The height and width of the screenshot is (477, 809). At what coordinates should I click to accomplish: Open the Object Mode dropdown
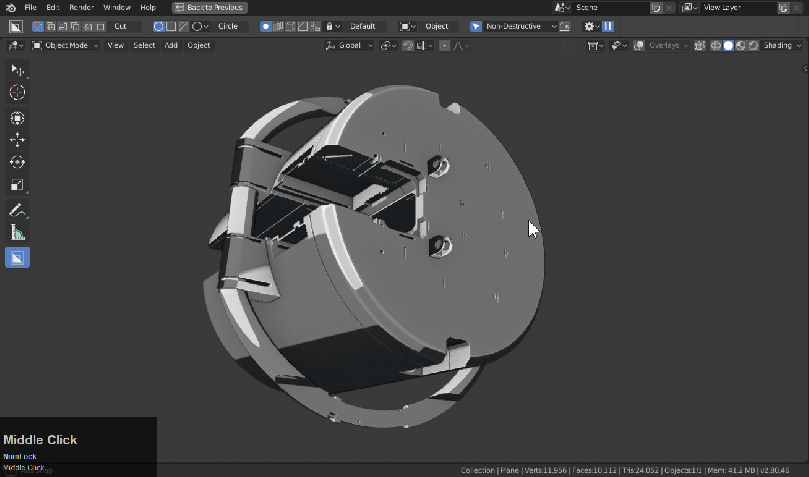coord(66,45)
